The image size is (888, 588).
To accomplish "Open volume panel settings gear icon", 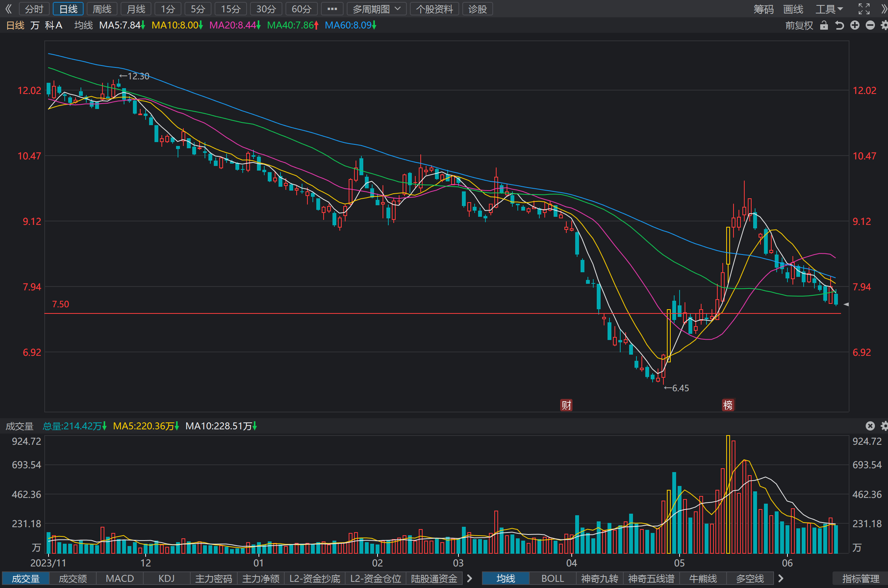I will pyautogui.click(x=884, y=426).
